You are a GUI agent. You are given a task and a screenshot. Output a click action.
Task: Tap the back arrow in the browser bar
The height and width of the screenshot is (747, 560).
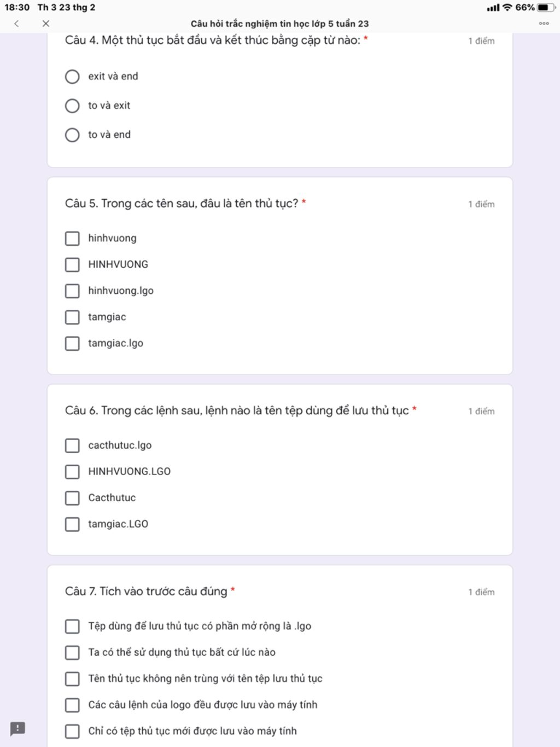pyautogui.click(x=16, y=24)
